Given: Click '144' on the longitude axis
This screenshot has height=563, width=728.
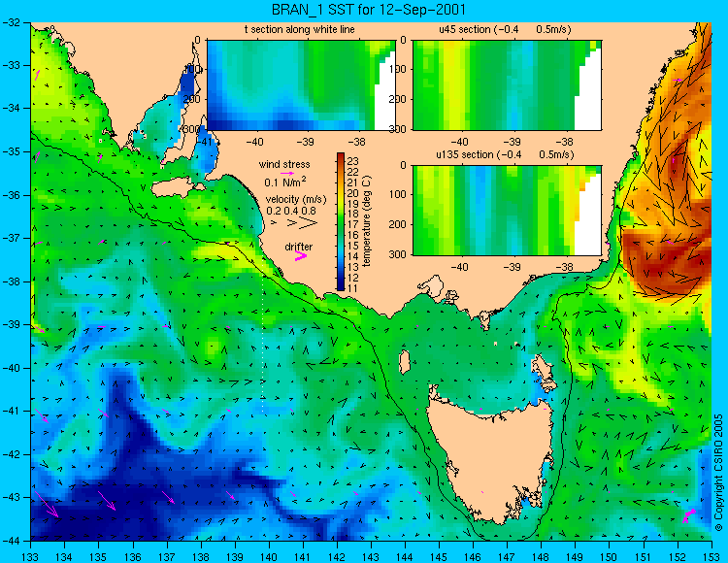Looking at the screenshot, I should coord(405,556).
